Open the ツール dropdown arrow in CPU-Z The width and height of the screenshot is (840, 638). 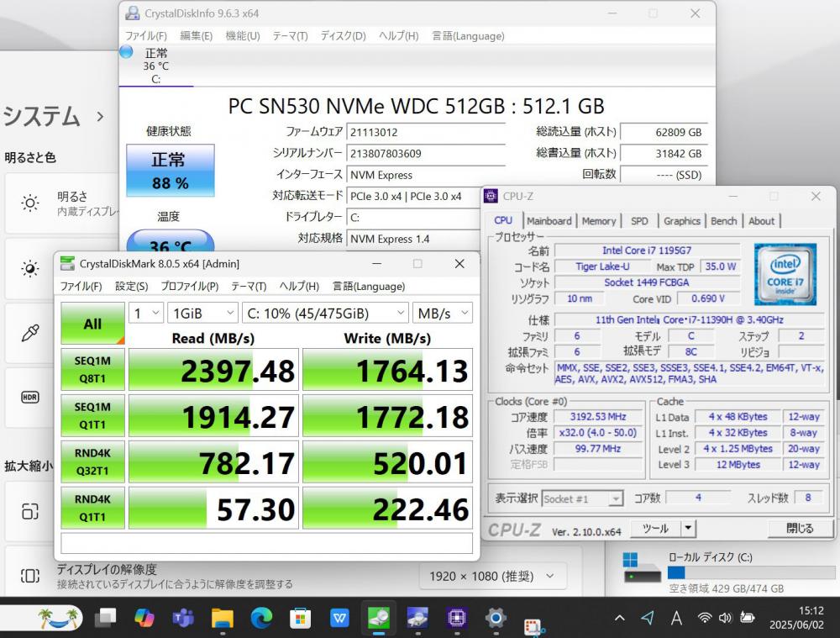[x=689, y=529]
